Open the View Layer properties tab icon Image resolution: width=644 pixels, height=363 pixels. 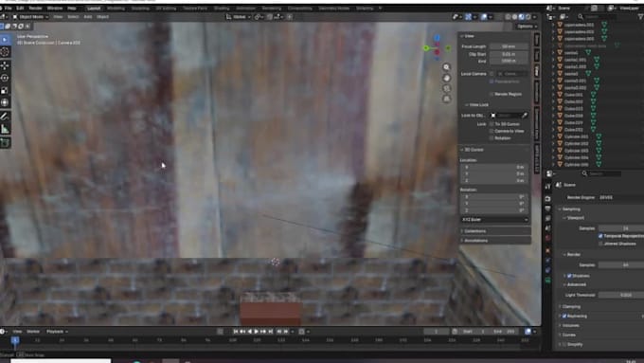click(x=548, y=219)
